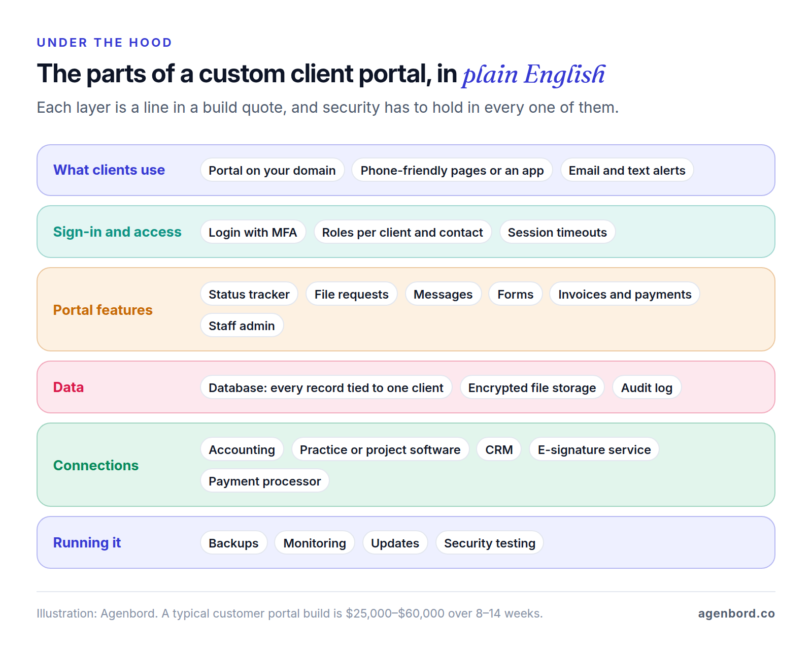Image resolution: width=812 pixels, height=647 pixels.
Task: Click the 'Running it' layer label
Action: pyautogui.click(x=87, y=542)
